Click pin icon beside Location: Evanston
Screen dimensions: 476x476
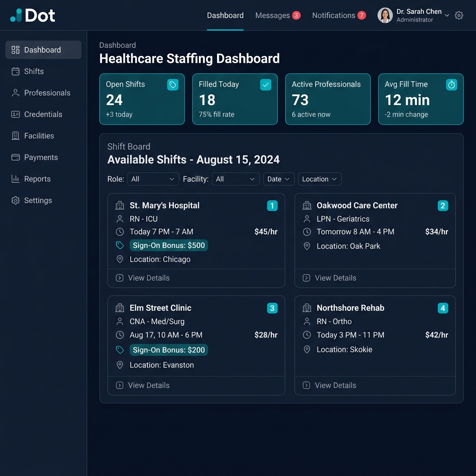coord(120,365)
